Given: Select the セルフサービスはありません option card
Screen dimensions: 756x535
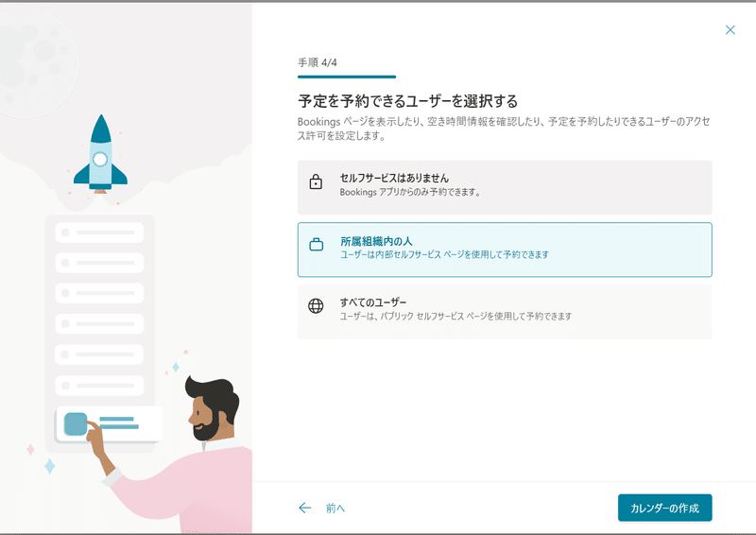Looking at the screenshot, I should point(505,187).
